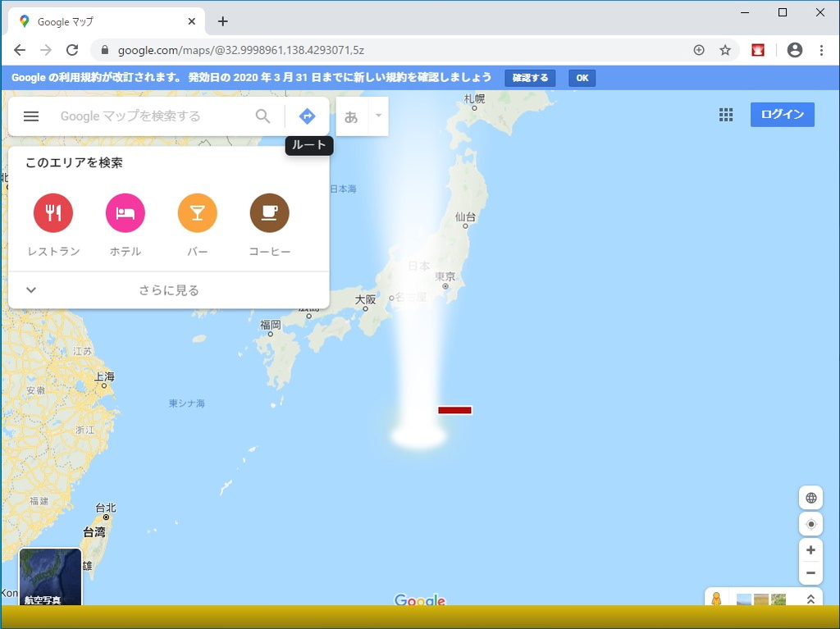Click the search magnifier icon
The width and height of the screenshot is (840, 629).
point(262,116)
